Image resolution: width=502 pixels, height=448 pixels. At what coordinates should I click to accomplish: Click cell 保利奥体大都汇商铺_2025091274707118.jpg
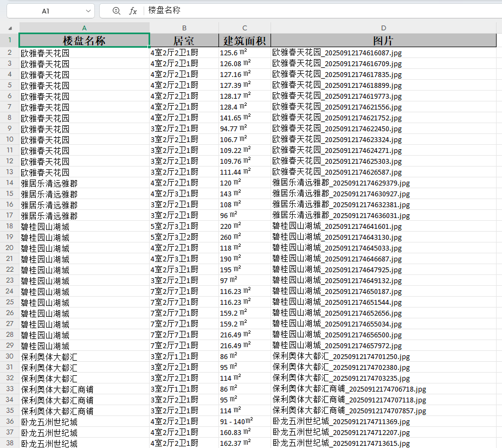tap(383, 400)
